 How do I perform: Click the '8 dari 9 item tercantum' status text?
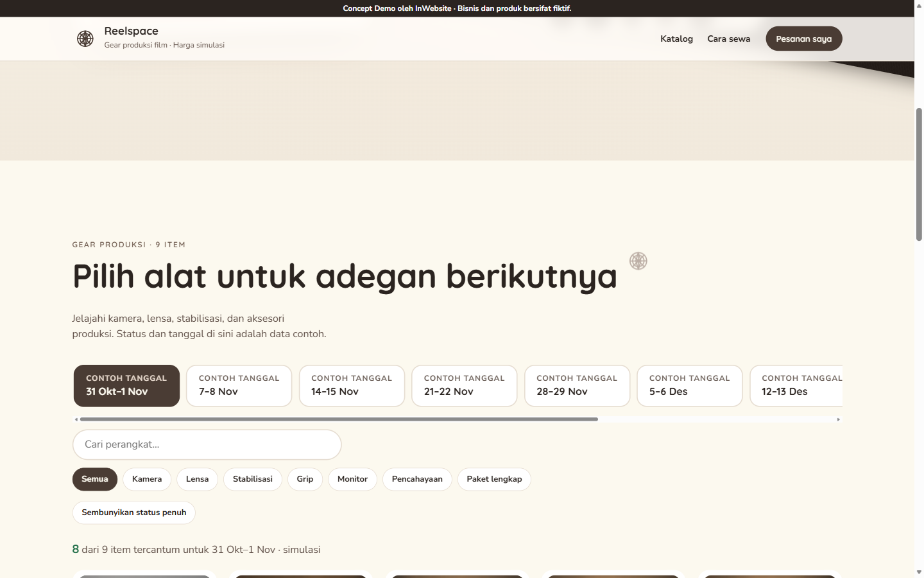pyautogui.click(x=196, y=550)
